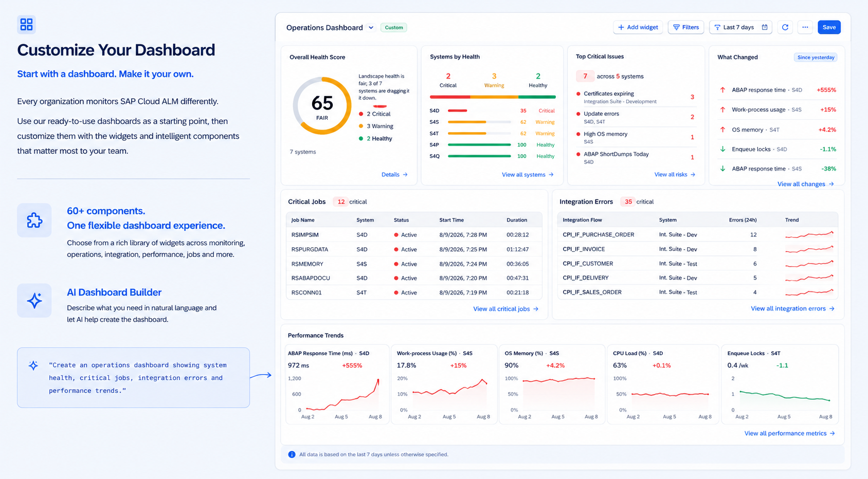Click the Custom tag next to the title
This screenshot has height=479, width=868.
coord(394,28)
